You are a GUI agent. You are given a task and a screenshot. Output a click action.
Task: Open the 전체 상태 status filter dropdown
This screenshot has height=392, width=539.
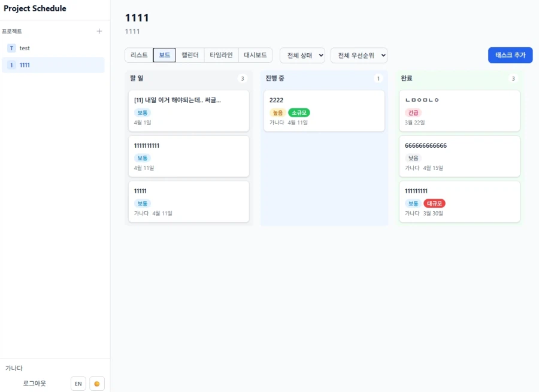tap(302, 56)
